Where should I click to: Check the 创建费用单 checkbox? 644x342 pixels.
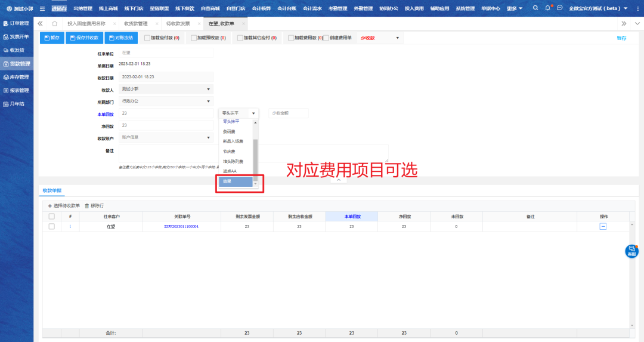pyautogui.click(x=326, y=38)
